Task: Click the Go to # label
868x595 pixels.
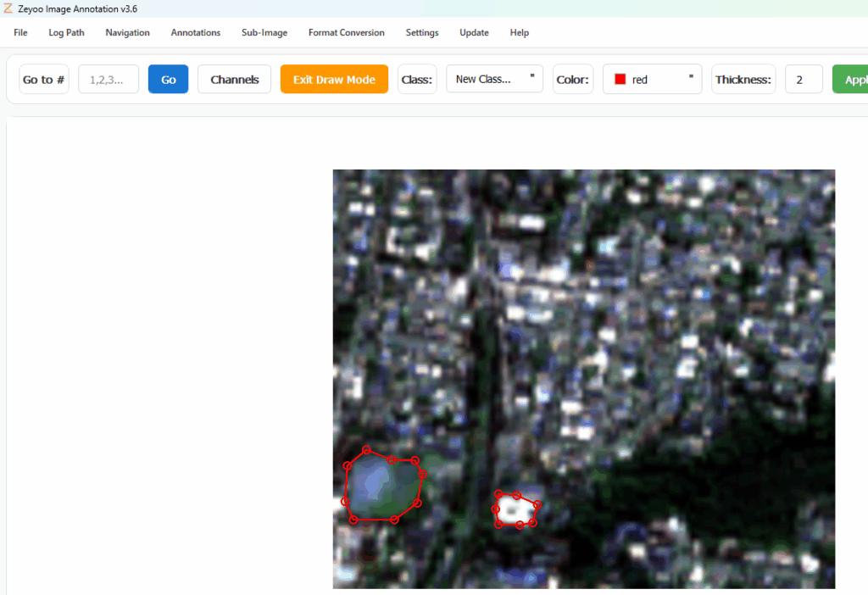Action: click(44, 80)
